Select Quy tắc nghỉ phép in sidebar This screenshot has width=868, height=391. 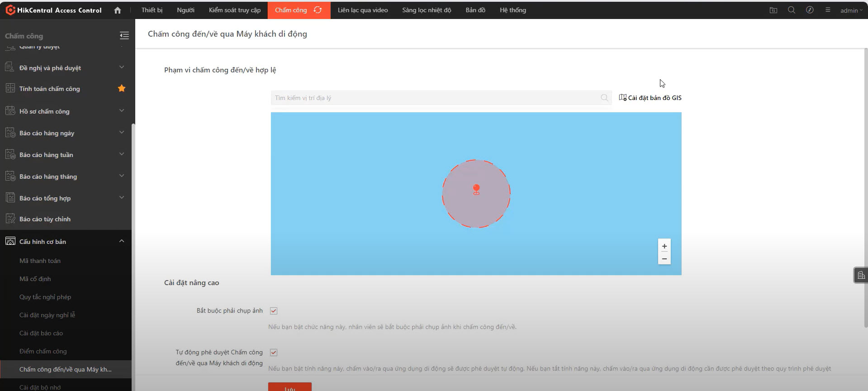(x=45, y=297)
